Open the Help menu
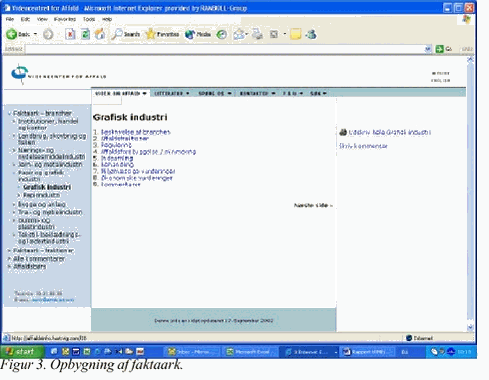The image size is (489, 380). 107,19
